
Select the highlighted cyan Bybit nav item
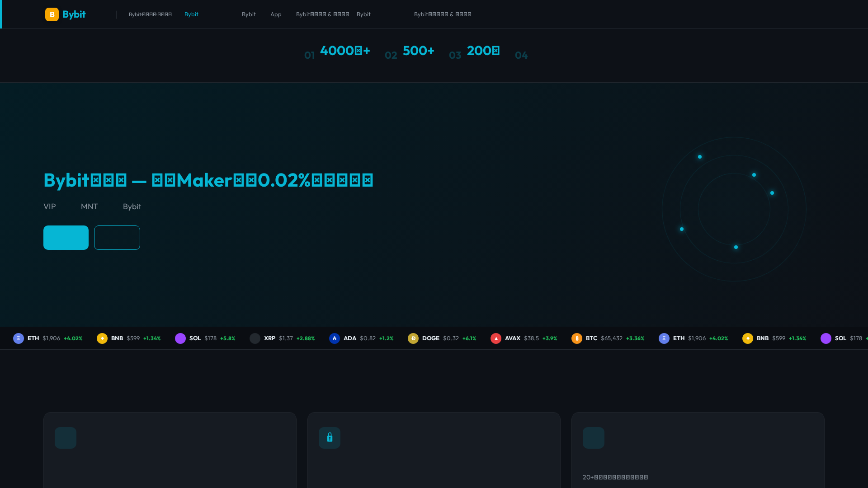pos(191,14)
